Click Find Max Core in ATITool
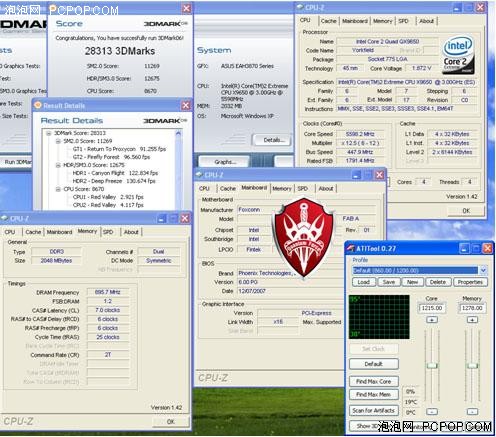496x437 pixels. [x=374, y=381]
